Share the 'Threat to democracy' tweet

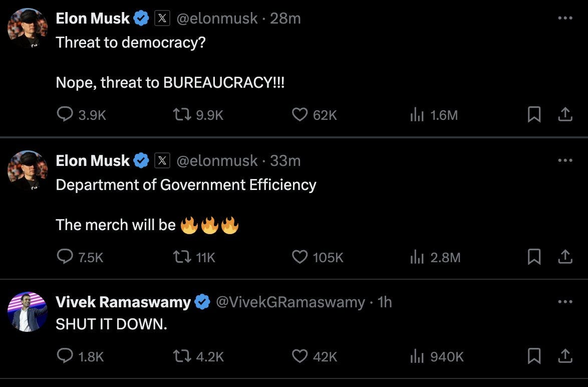(565, 114)
